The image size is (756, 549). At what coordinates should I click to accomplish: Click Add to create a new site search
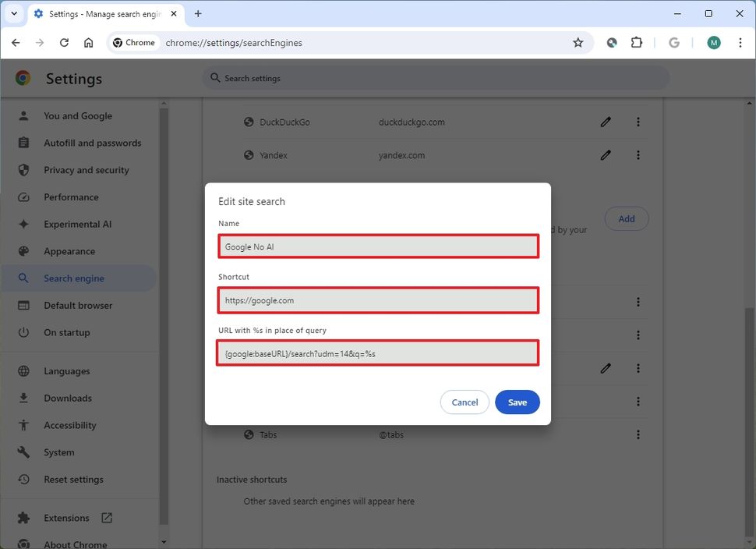click(x=626, y=218)
